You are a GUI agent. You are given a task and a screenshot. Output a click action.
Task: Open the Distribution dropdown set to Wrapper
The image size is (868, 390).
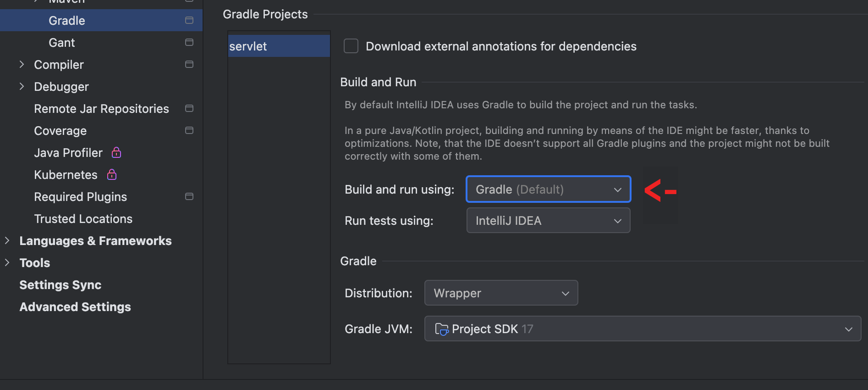tap(501, 293)
